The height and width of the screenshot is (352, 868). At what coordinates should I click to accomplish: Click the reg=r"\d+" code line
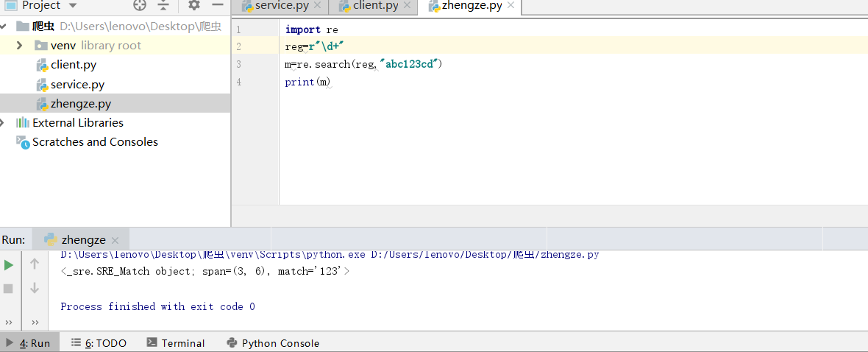click(x=315, y=47)
